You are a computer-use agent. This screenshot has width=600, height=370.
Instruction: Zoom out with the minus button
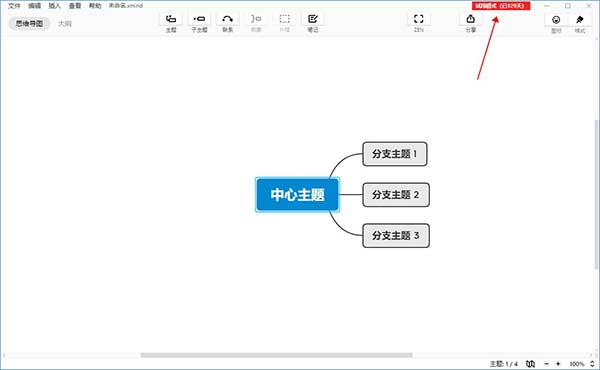pyautogui.click(x=546, y=364)
